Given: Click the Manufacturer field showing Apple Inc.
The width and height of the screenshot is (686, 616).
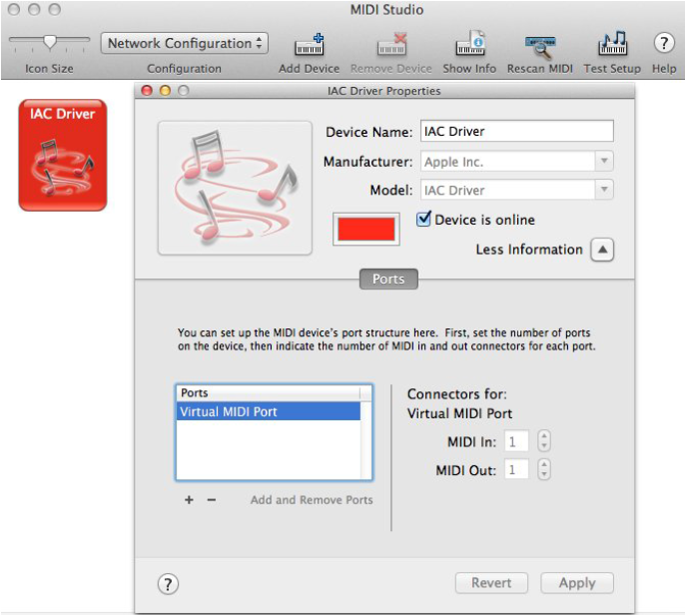Looking at the screenshot, I should [x=508, y=162].
